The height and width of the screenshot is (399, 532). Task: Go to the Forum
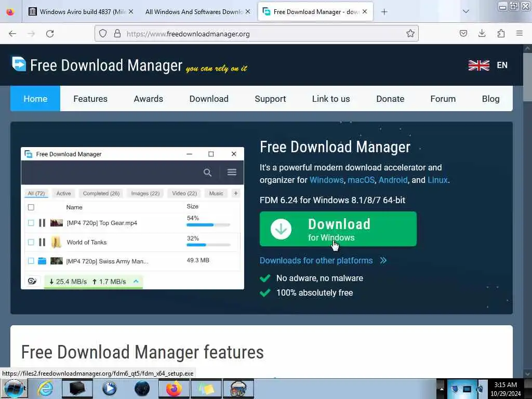coord(443,99)
